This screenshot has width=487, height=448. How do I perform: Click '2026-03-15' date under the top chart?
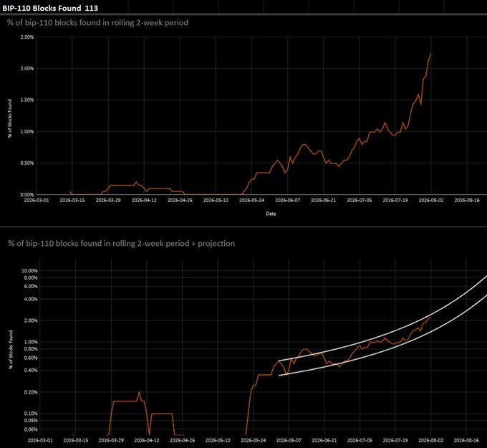tap(72, 200)
